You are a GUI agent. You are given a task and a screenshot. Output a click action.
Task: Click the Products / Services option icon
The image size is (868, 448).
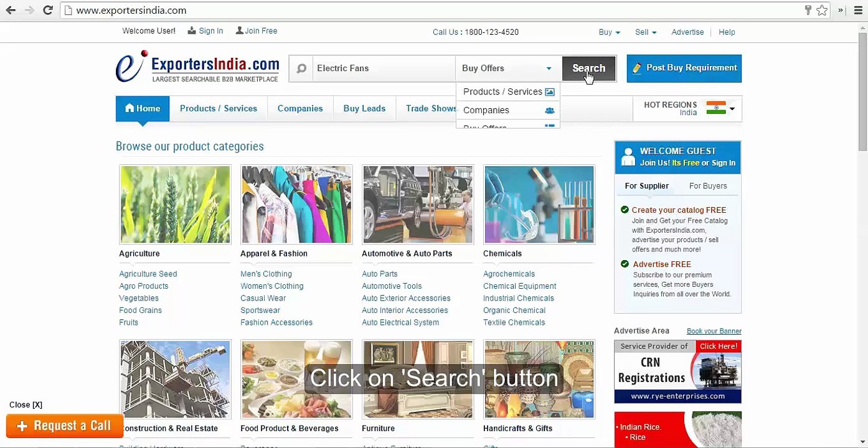click(550, 92)
